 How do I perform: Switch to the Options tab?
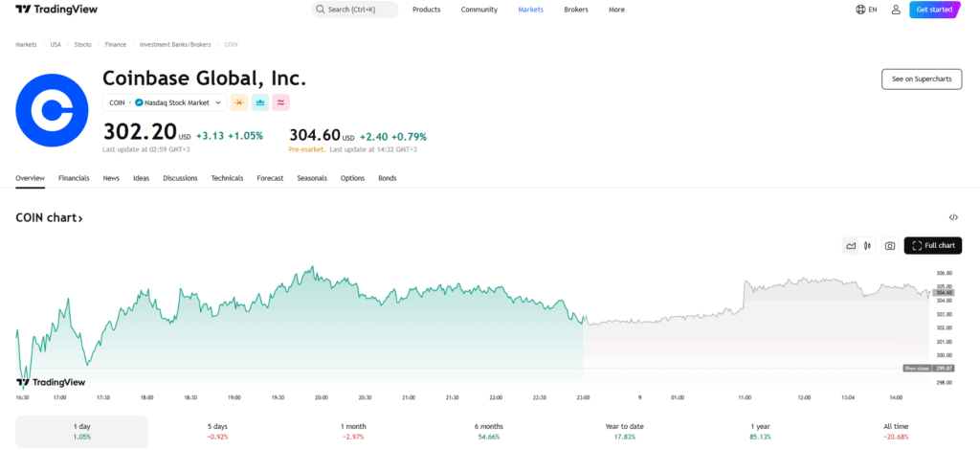pos(352,178)
